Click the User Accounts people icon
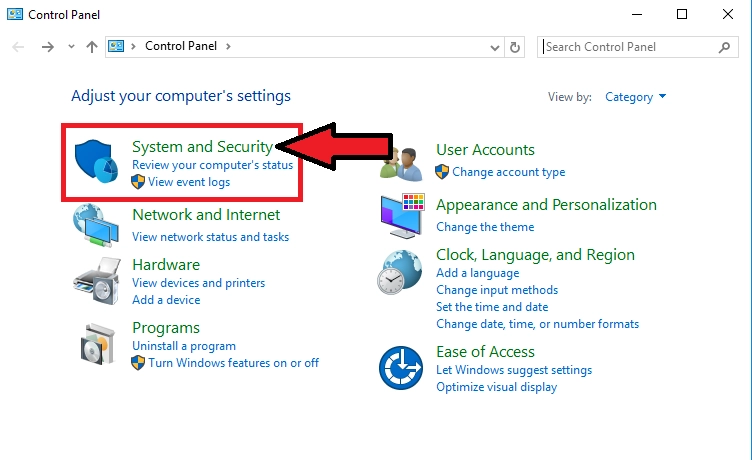This screenshot has width=752, height=460. [x=402, y=162]
